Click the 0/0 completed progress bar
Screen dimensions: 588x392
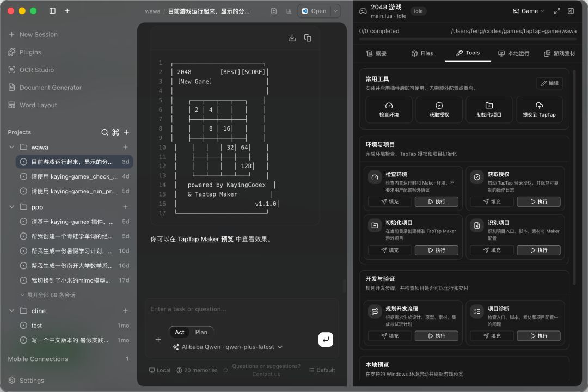click(468, 39)
